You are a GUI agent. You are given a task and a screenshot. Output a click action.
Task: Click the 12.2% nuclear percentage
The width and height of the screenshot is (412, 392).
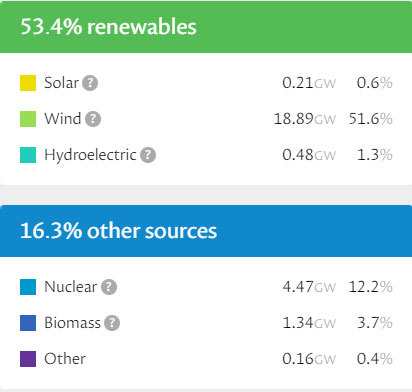point(371,287)
